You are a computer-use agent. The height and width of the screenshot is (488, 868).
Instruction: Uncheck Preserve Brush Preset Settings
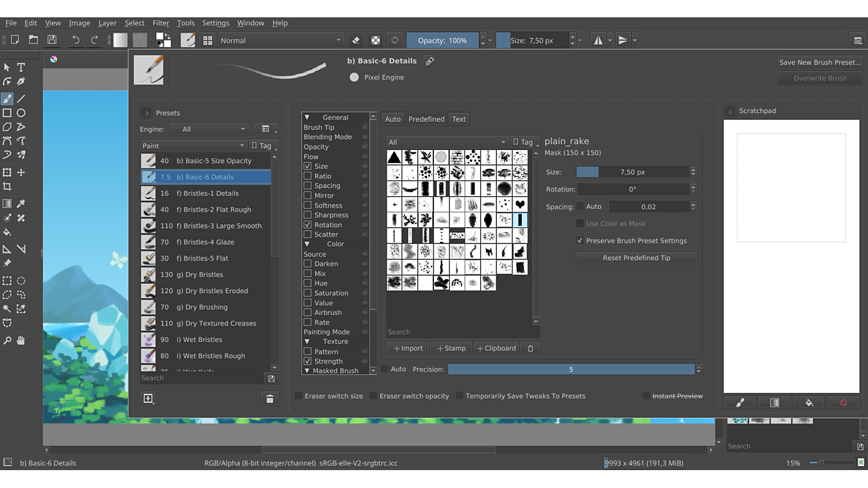click(x=580, y=241)
